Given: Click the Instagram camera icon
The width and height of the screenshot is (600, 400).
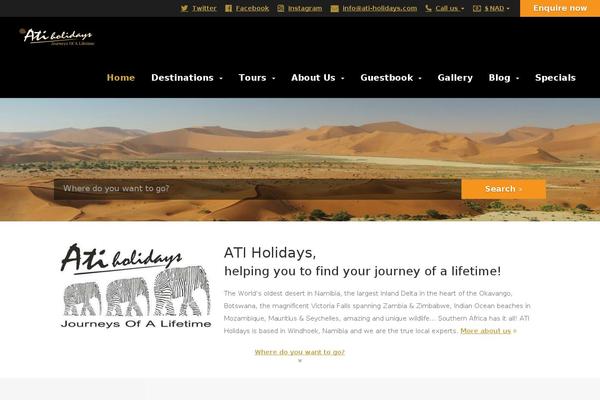Looking at the screenshot, I should coord(281,8).
